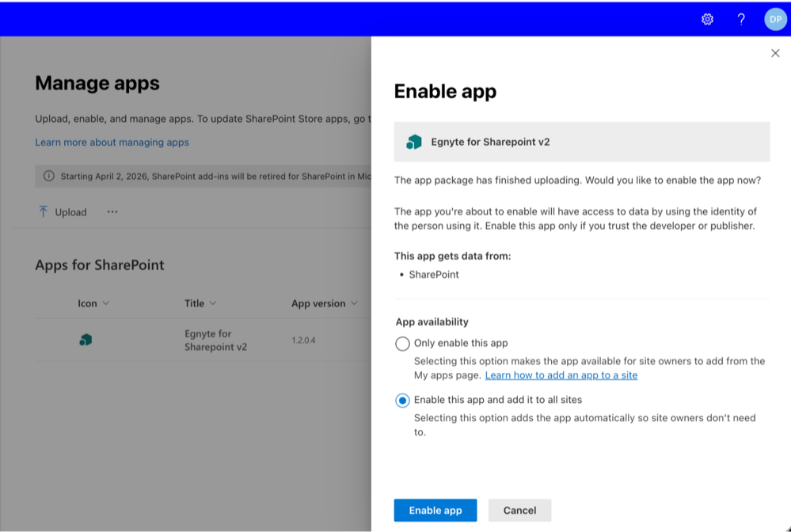Click the Upload icon above the apps list
791x532 pixels.
[x=44, y=211]
